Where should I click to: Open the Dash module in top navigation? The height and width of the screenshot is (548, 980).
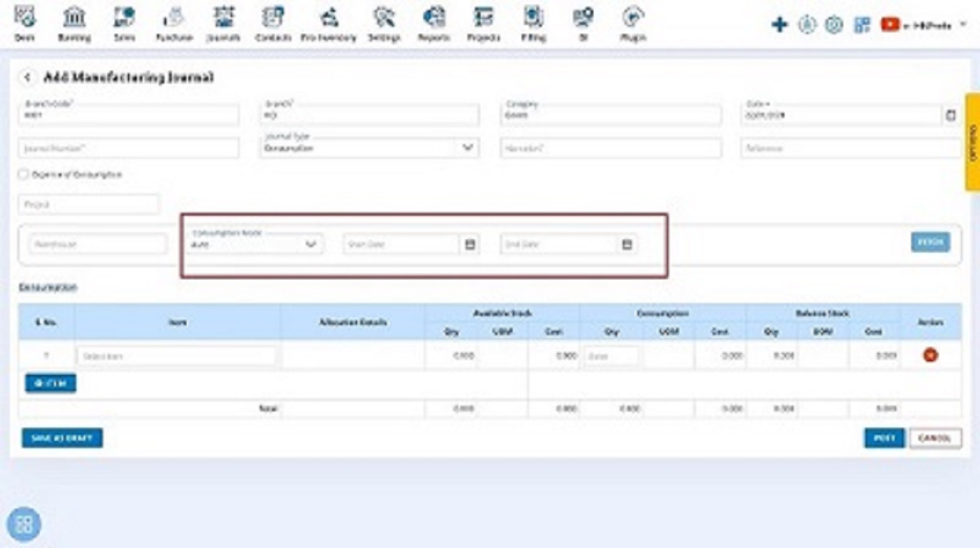25,23
